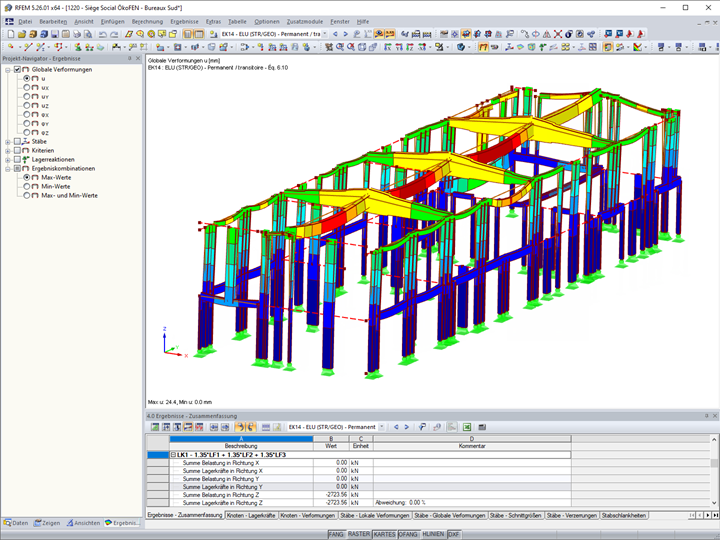Click the Print icon in toolbar
The width and height of the screenshot is (720, 540).
[x=77, y=34]
